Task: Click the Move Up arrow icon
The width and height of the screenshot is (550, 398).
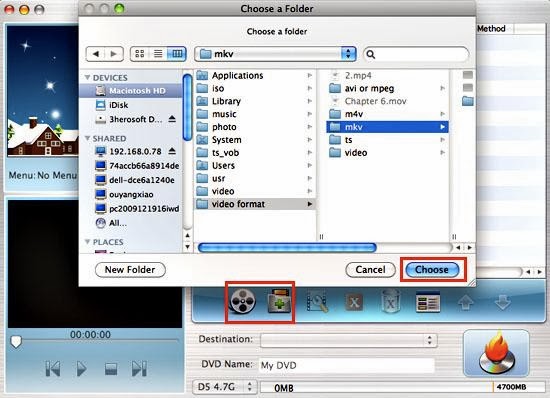Action: (x=465, y=302)
